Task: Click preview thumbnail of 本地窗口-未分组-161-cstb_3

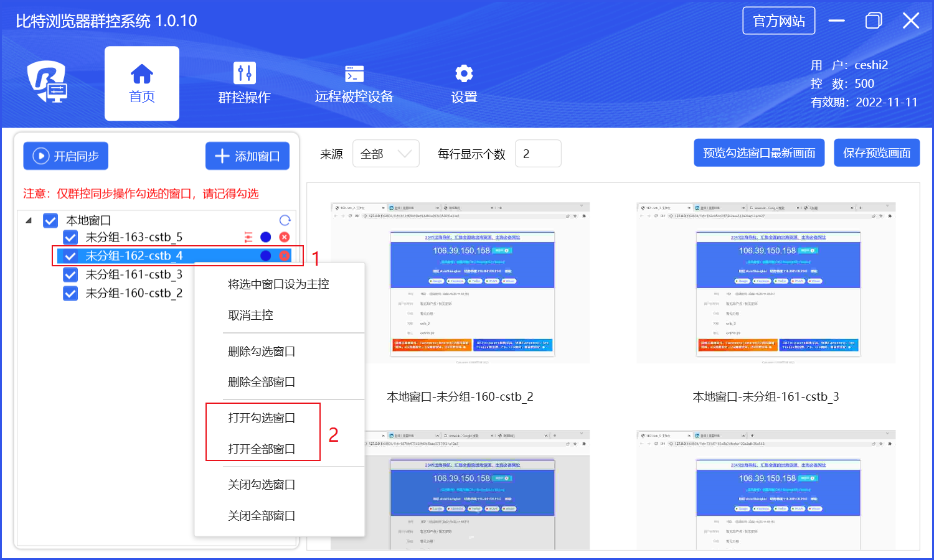Action: tap(766, 283)
